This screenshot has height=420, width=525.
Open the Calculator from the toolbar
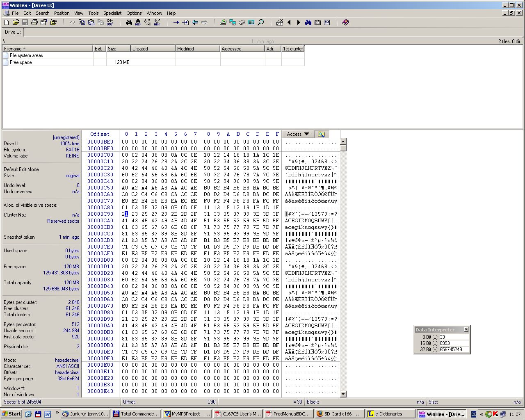251,23
